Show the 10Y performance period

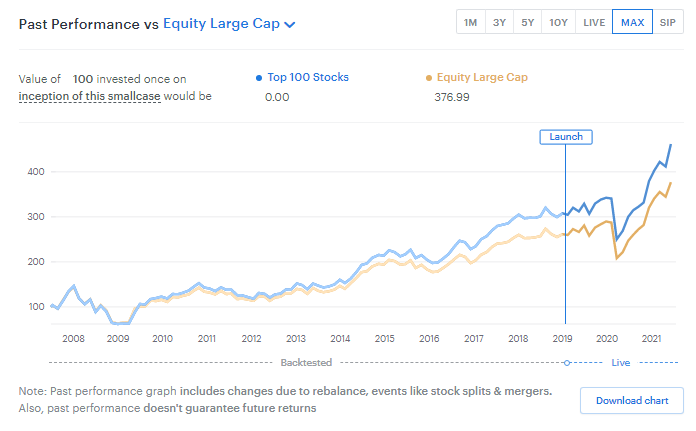[x=558, y=23]
